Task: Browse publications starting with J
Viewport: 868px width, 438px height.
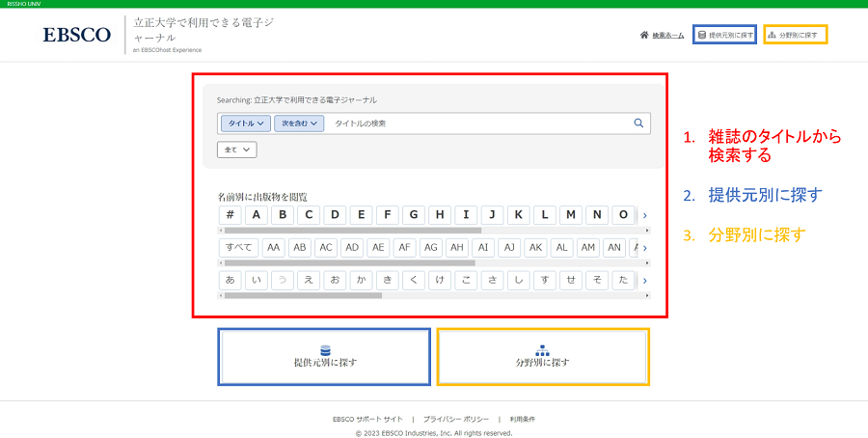Action: pos(492,215)
